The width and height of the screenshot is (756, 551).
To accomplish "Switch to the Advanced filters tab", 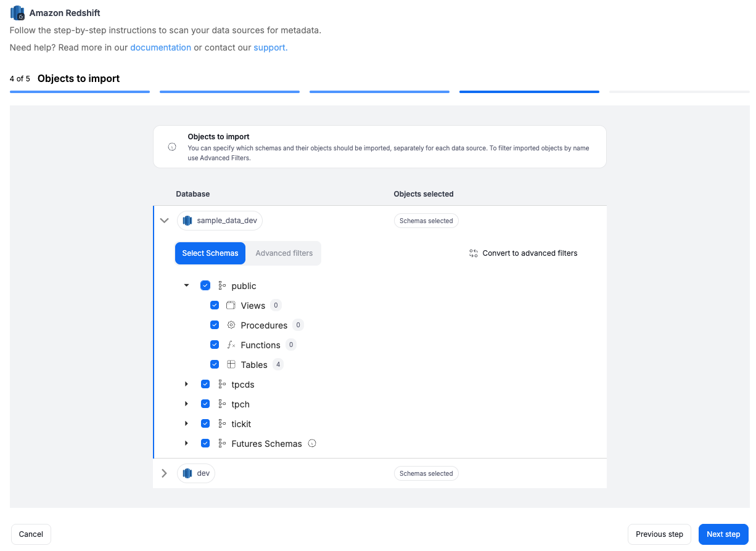I will pyautogui.click(x=284, y=253).
